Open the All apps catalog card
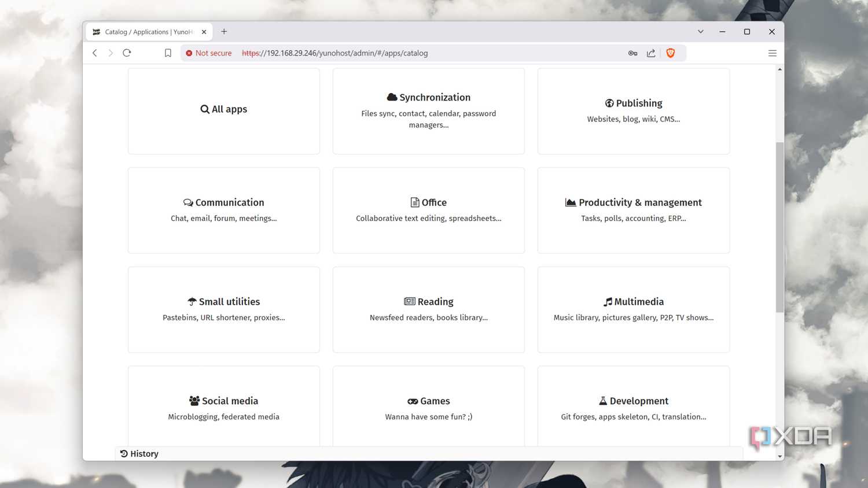The height and width of the screenshot is (488, 868). [224, 111]
